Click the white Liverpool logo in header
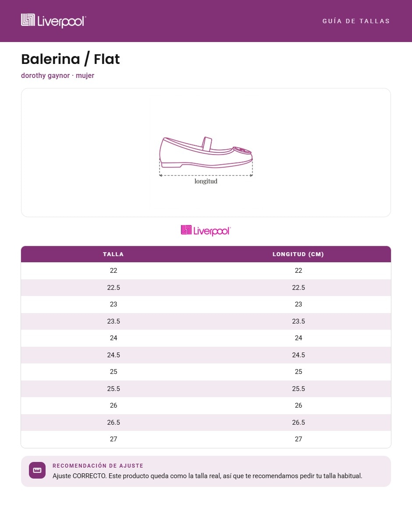 click(x=53, y=21)
